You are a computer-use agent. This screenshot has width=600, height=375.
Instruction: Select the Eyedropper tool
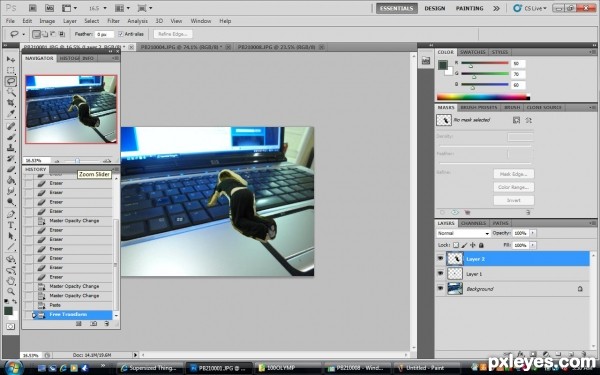11,114
